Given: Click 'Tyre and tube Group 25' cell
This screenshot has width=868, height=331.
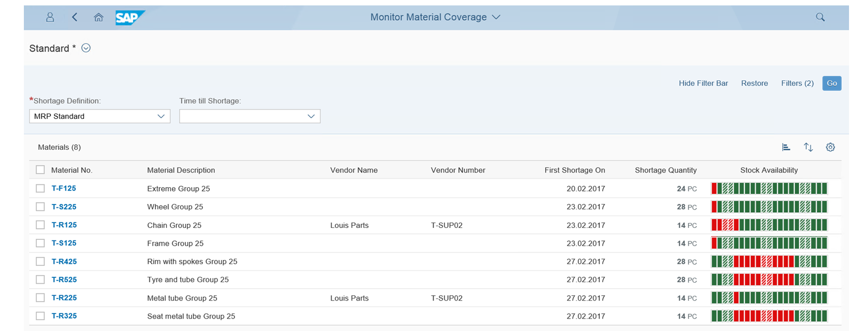Looking at the screenshot, I should (188, 279).
